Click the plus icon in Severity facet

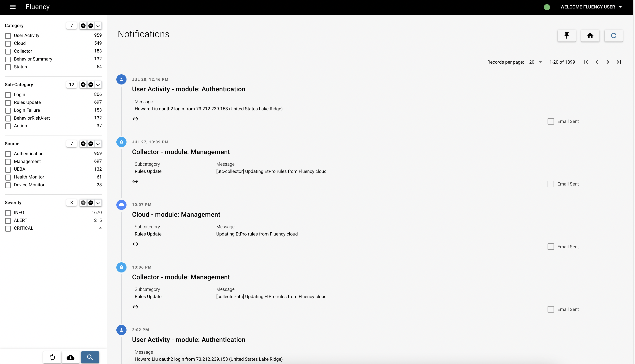pyautogui.click(x=83, y=202)
